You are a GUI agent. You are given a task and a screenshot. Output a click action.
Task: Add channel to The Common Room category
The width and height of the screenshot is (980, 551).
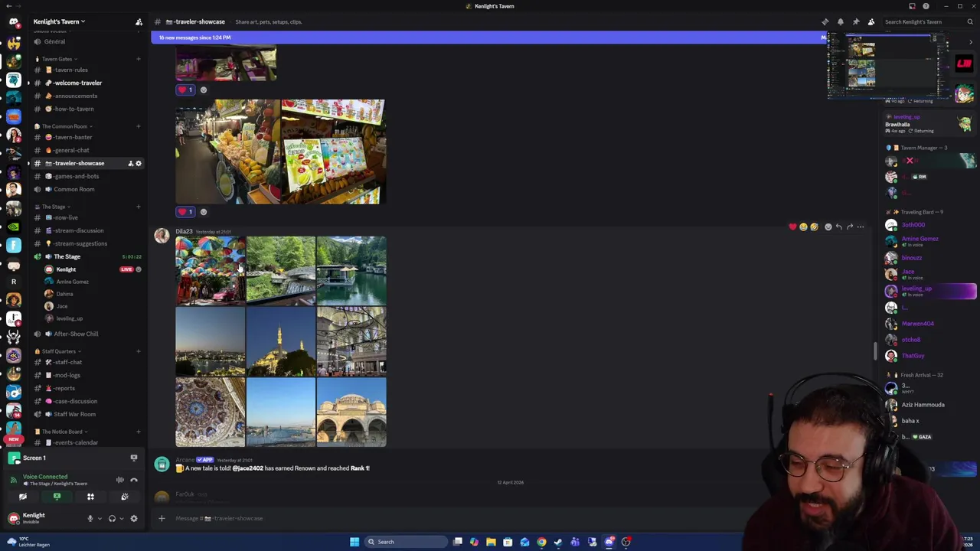click(x=139, y=126)
